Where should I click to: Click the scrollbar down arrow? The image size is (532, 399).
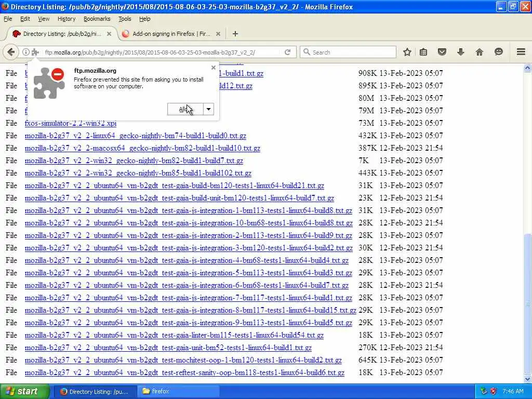click(x=527, y=379)
